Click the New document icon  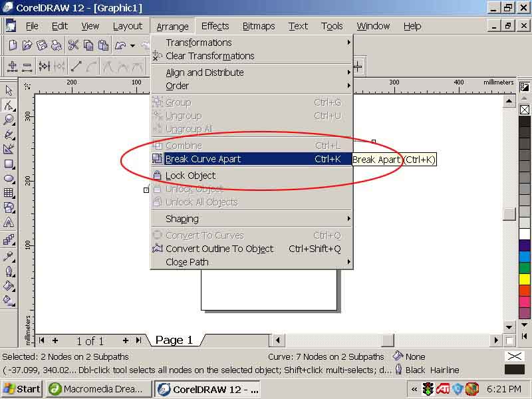coord(13,45)
